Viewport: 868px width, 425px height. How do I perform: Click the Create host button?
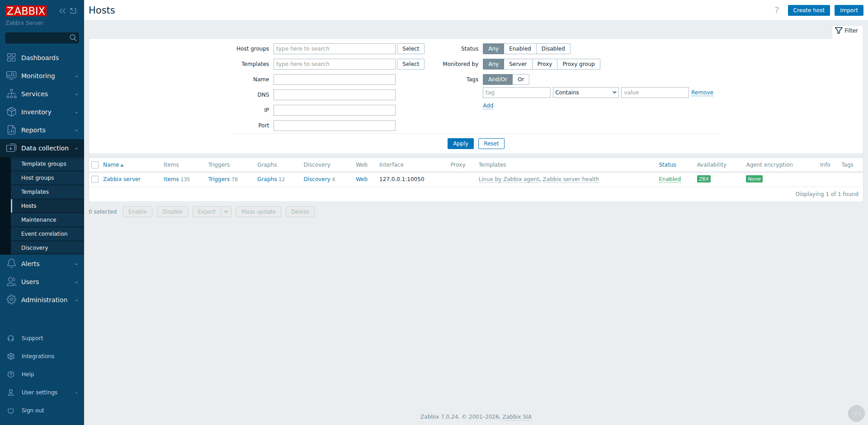click(x=808, y=10)
